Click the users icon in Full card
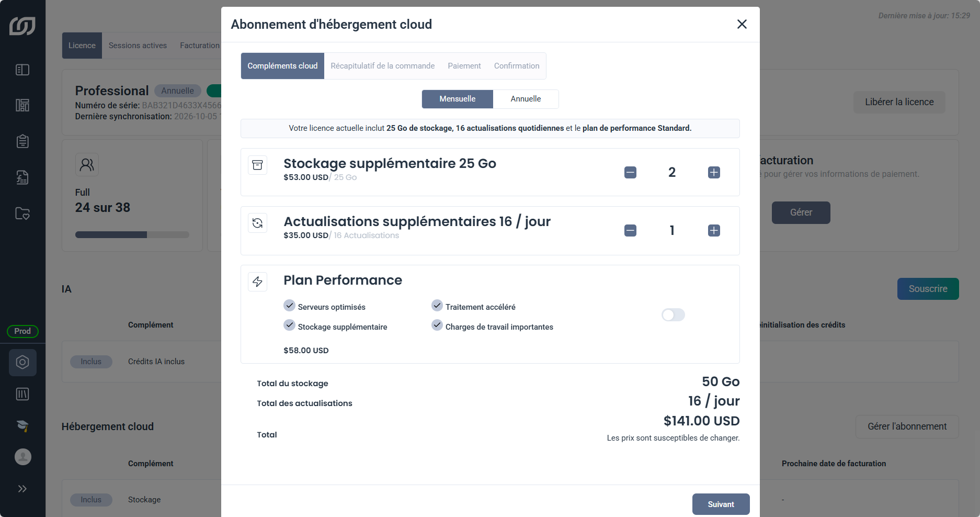980x517 pixels. click(x=87, y=165)
